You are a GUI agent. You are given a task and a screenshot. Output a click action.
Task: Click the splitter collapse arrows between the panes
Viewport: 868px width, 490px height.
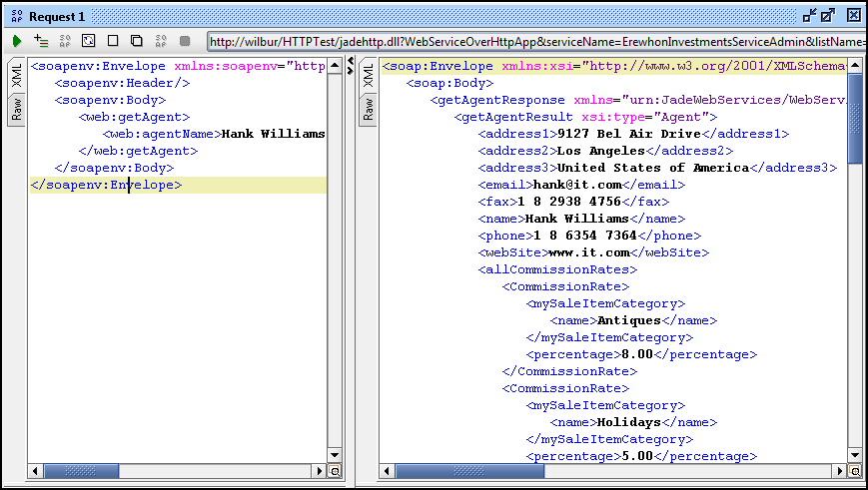350,67
